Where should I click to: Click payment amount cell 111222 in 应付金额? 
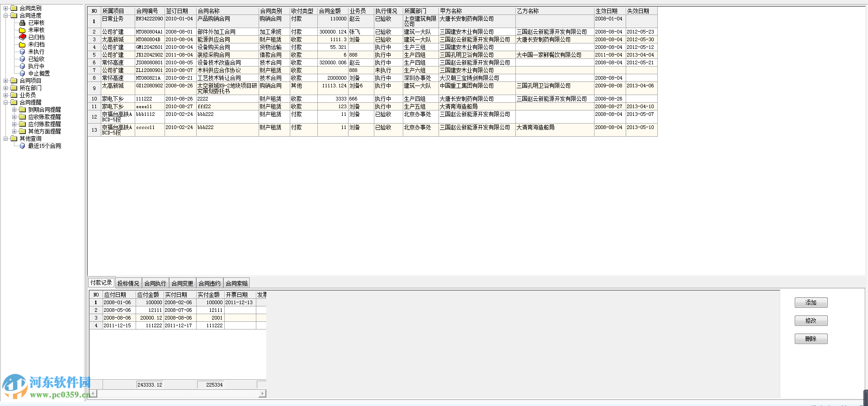point(150,325)
